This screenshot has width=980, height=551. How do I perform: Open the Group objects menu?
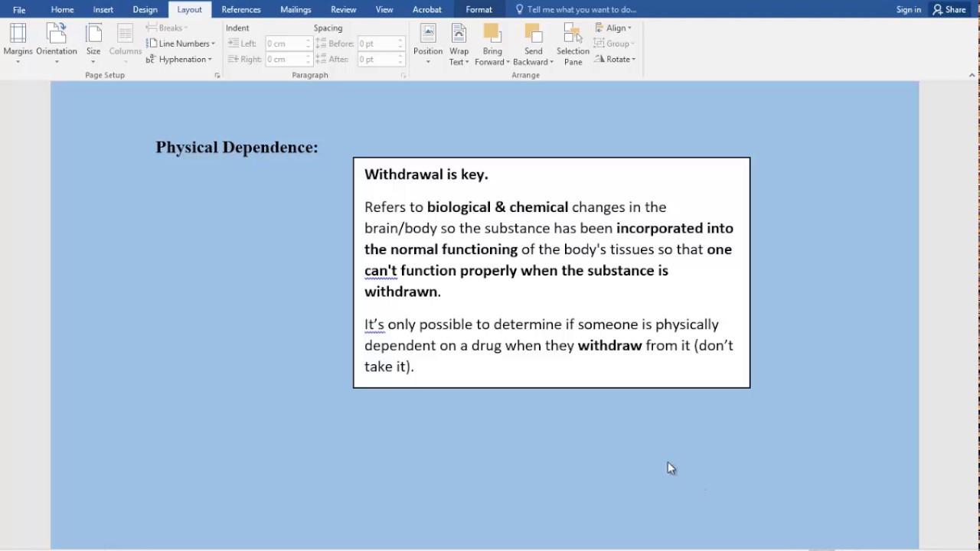614,44
